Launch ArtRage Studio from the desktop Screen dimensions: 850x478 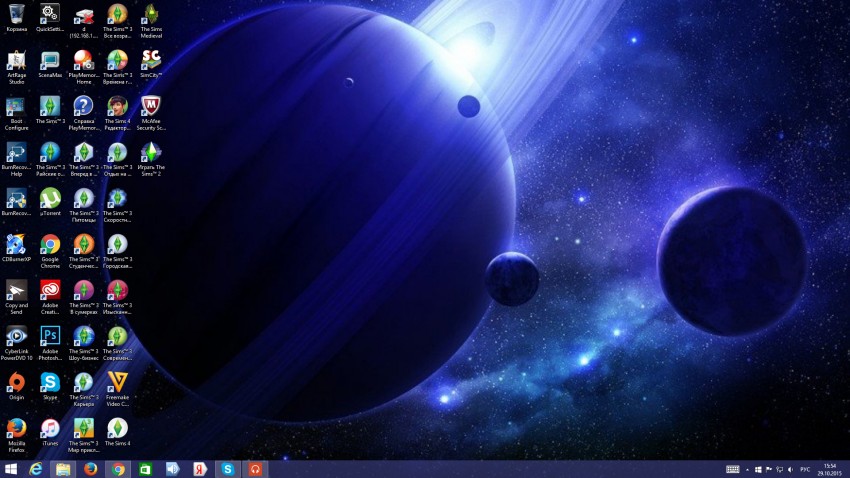(16, 60)
